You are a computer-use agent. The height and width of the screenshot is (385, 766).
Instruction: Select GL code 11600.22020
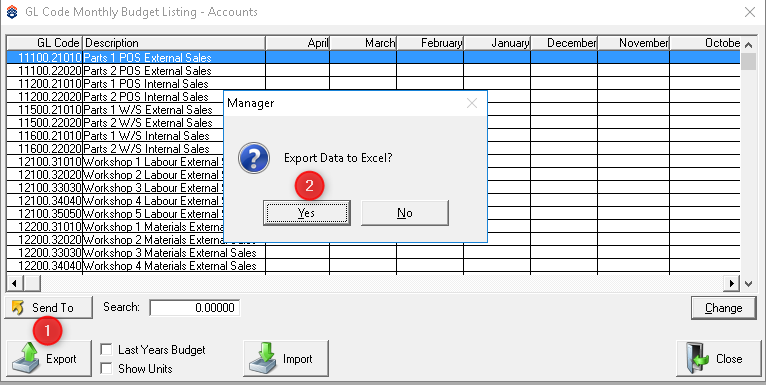[x=49, y=149]
